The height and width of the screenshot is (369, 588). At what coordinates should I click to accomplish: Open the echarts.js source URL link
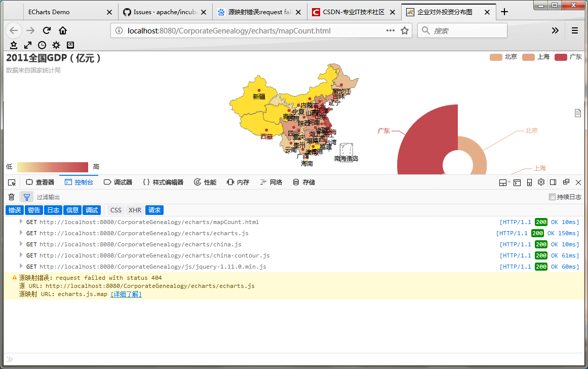point(150,286)
